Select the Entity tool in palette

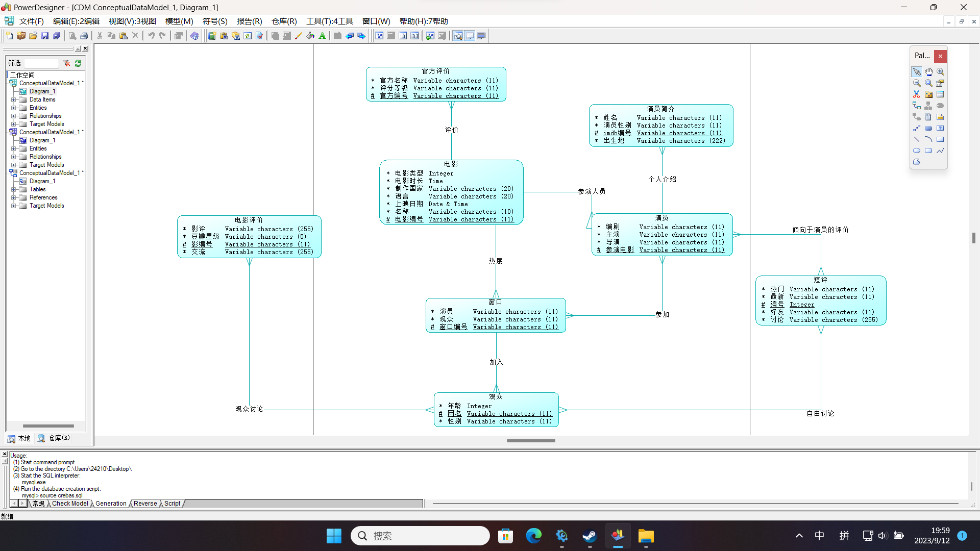coord(940,94)
